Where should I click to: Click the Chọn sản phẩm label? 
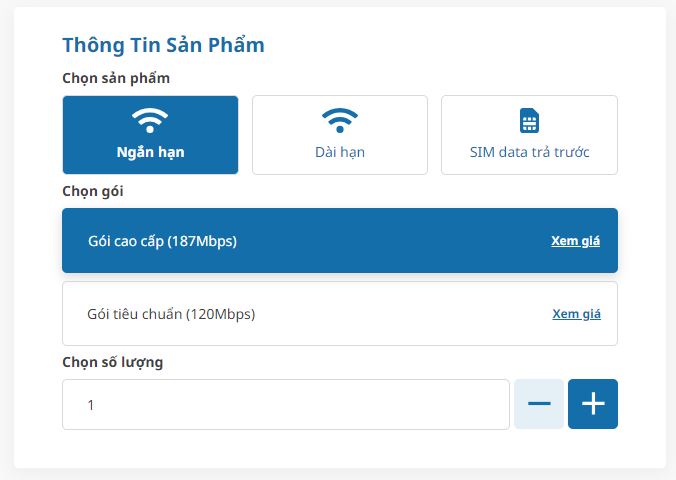(x=116, y=78)
